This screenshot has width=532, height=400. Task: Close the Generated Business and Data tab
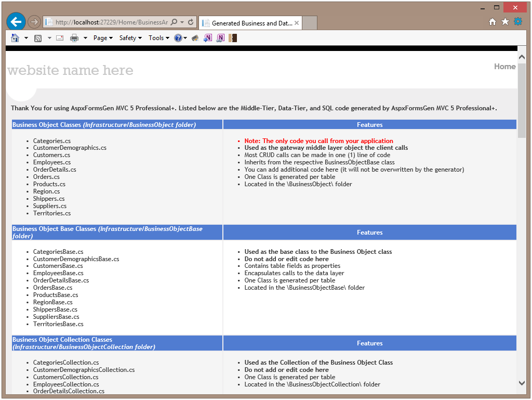click(x=297, y=23)
